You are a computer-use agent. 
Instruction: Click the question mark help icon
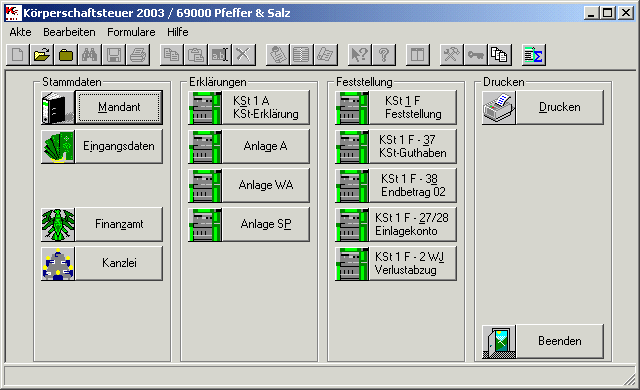coord(384,55)
